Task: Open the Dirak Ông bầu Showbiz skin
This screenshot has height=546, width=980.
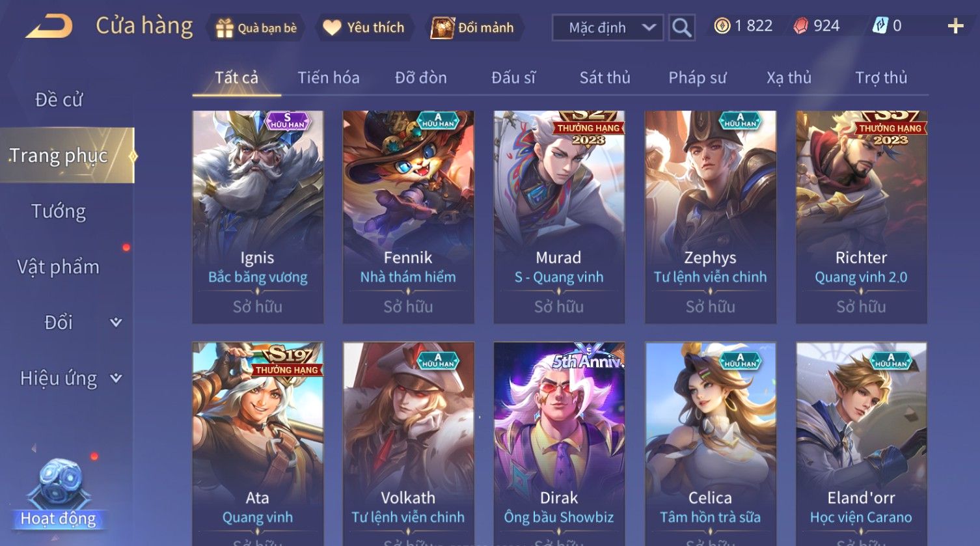Action: tap(559, 444)
